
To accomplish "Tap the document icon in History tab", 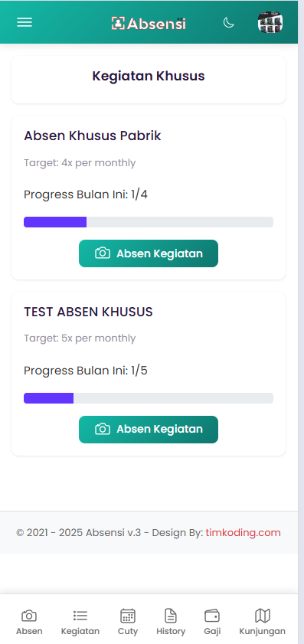I will coord(171,616).
